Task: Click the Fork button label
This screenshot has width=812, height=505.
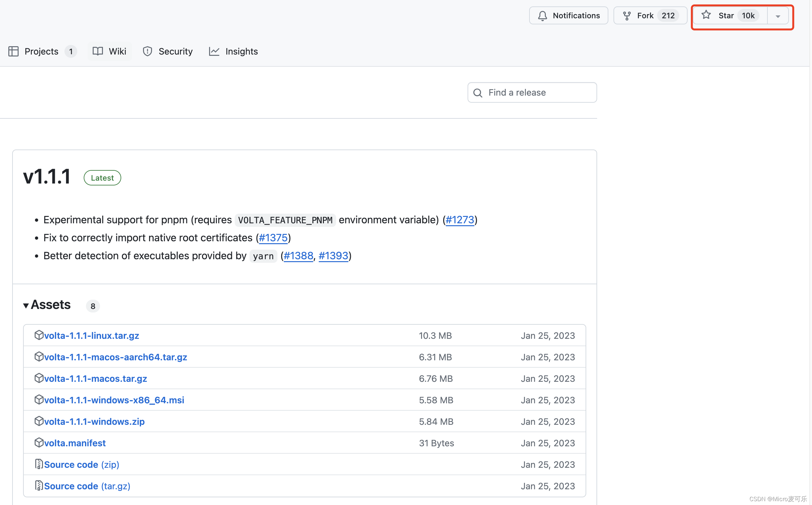Action: click(x=645, y=16)
